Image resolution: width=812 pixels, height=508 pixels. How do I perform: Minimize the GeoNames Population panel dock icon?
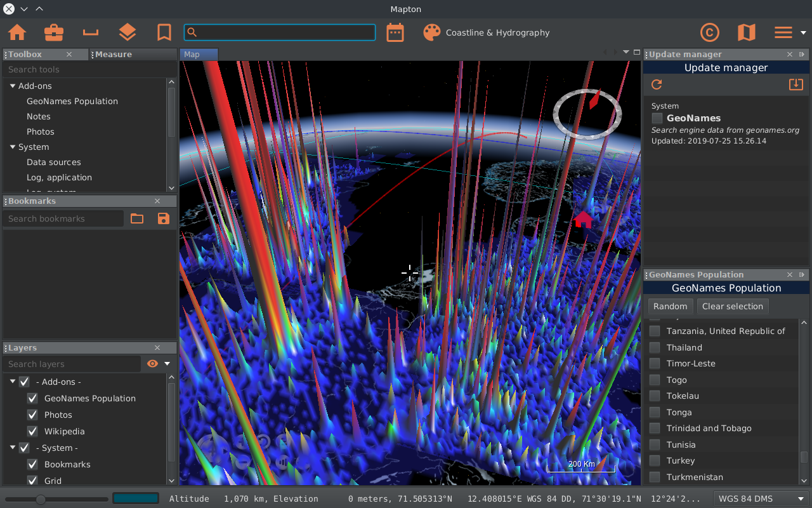pos(802,275)
